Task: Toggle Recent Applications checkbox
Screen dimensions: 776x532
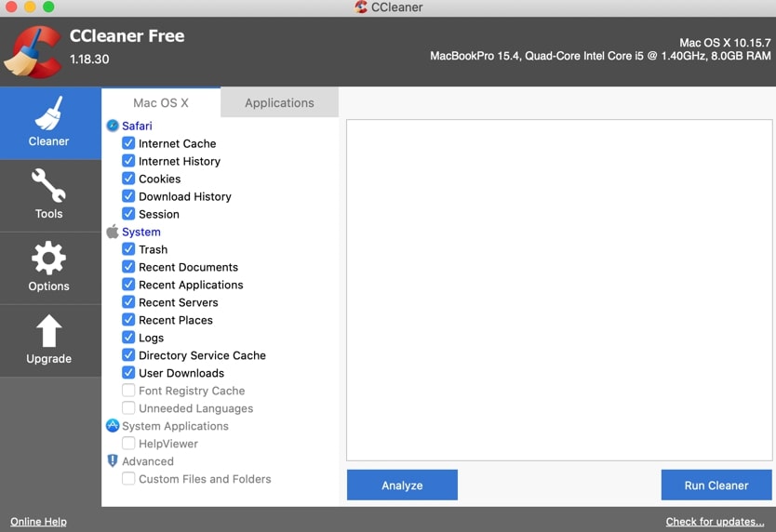Action: tap(128, 285)
